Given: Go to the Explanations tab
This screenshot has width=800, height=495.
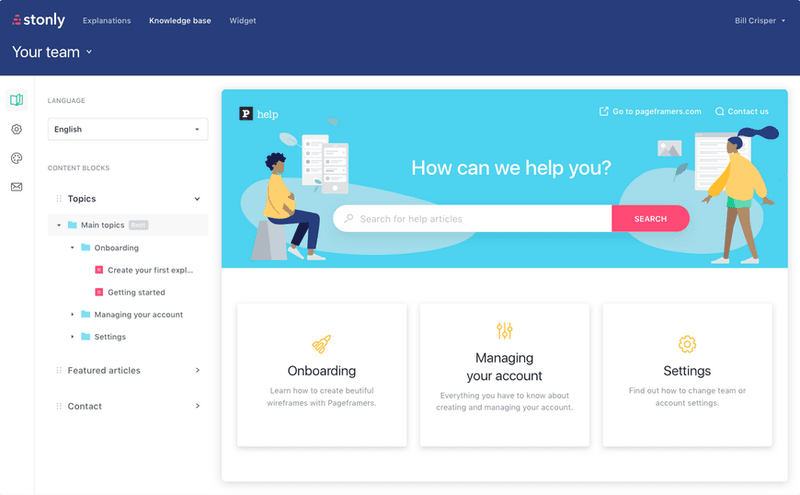Looking at the screenshot, I should pos(107,20).
